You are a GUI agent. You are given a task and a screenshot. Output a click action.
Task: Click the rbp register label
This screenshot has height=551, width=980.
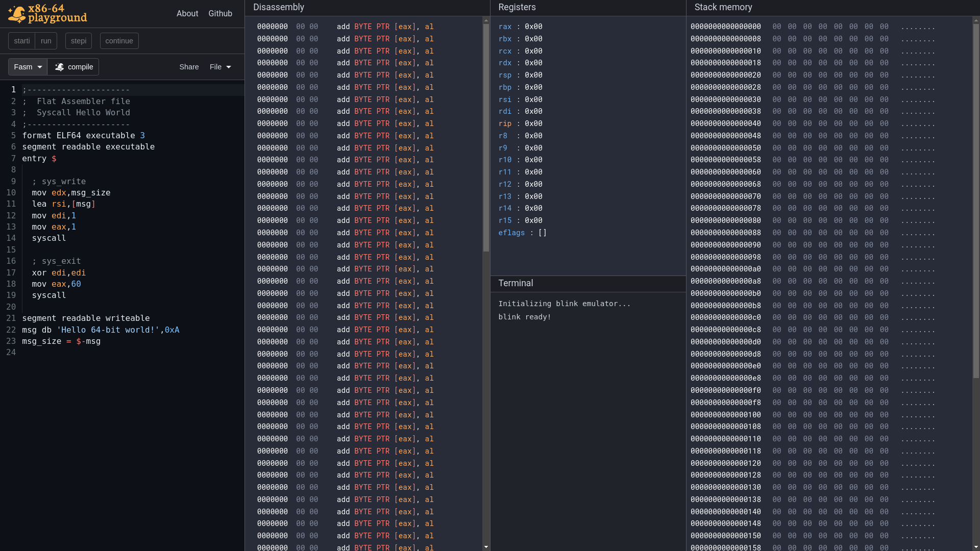click(505, 87)
